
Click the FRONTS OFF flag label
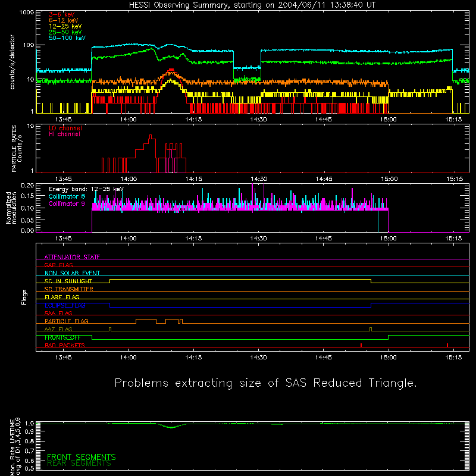click(62, 337)
